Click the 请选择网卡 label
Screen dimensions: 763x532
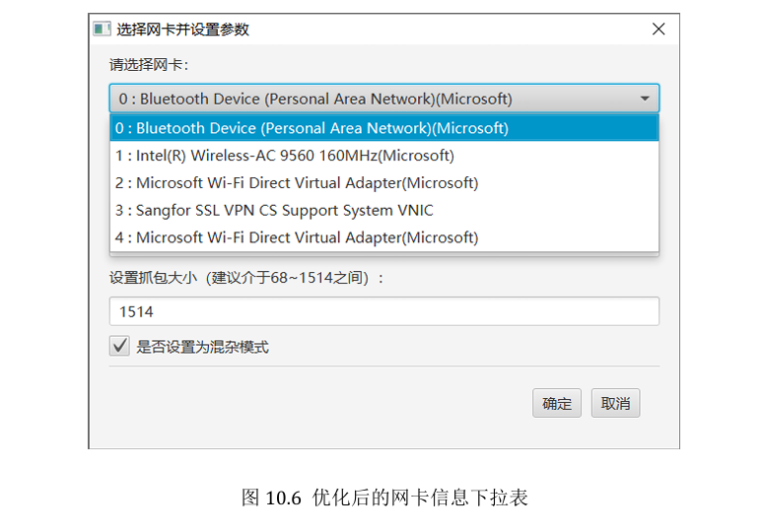[149, 65]
